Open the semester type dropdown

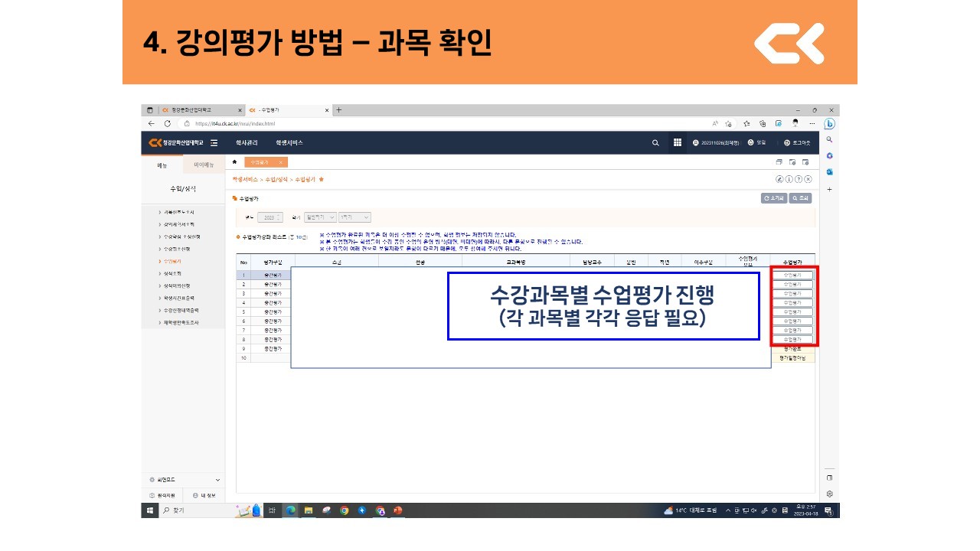pyautogui.click(x=320, y=217)
